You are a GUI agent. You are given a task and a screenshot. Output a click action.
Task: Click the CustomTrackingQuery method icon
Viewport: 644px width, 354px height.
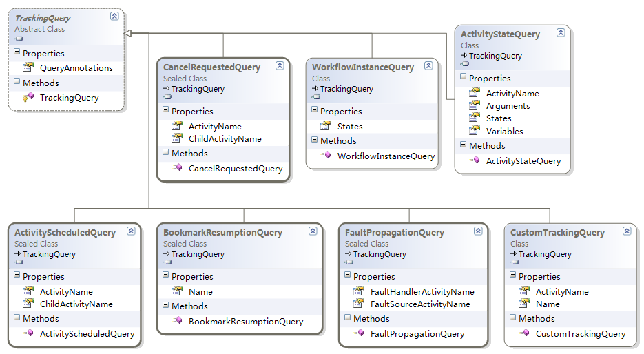coord(524,333)
